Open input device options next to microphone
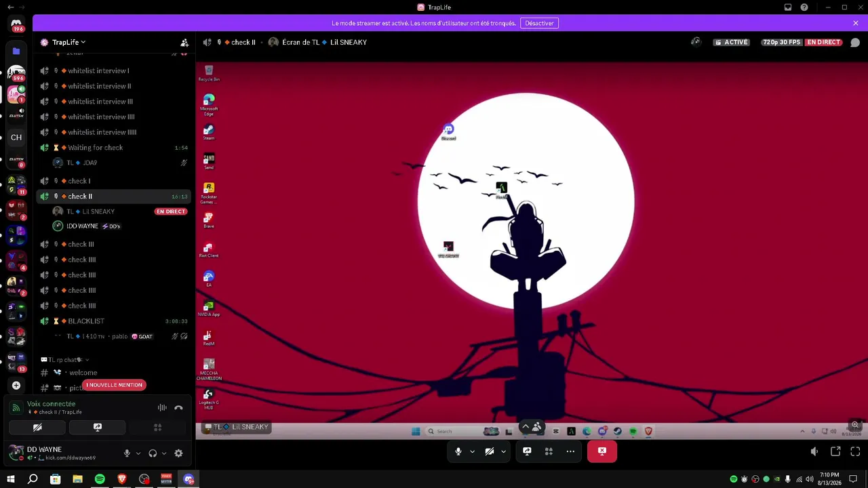 point(138,453)
